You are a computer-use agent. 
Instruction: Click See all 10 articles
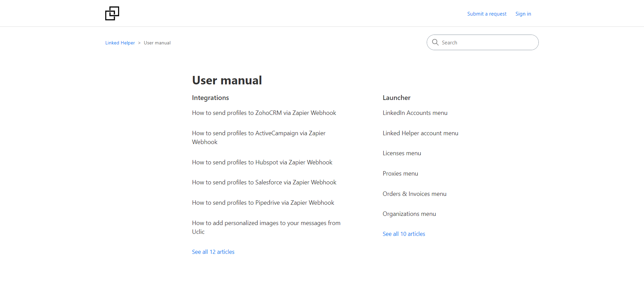pos(404,234)
